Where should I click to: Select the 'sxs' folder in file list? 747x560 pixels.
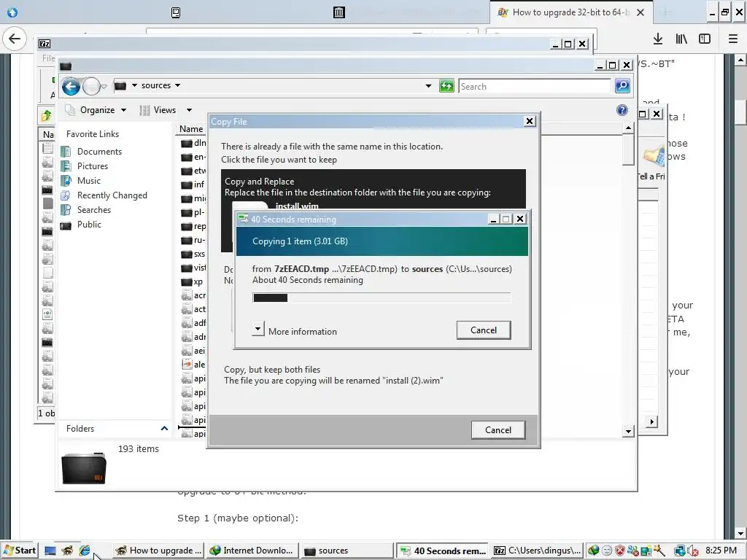[193, 254]
